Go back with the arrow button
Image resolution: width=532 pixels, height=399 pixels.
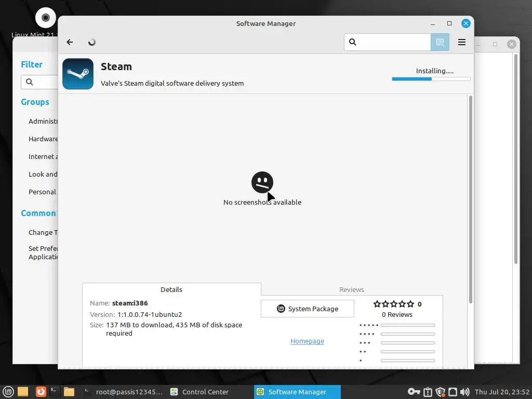click(x=70, y=42)
